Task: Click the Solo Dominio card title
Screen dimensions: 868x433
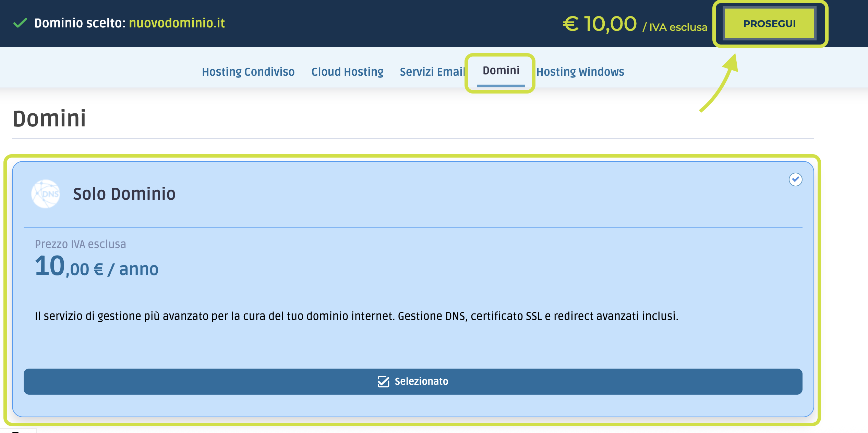Action: (x=124, y=194)
